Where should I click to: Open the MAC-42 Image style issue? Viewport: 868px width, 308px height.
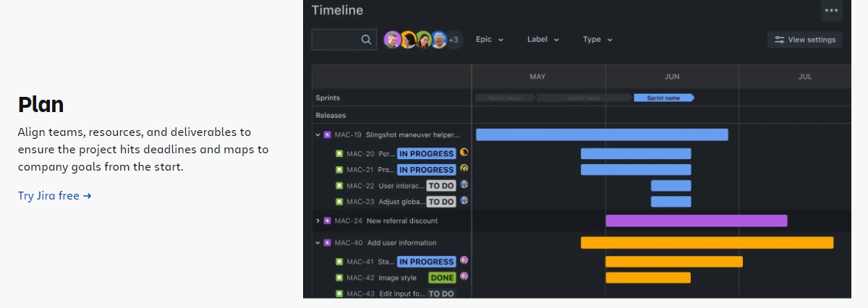point(397,278)
